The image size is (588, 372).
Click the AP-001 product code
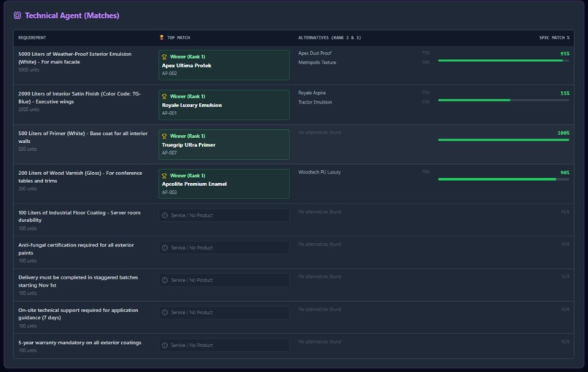tap(169, 113)
